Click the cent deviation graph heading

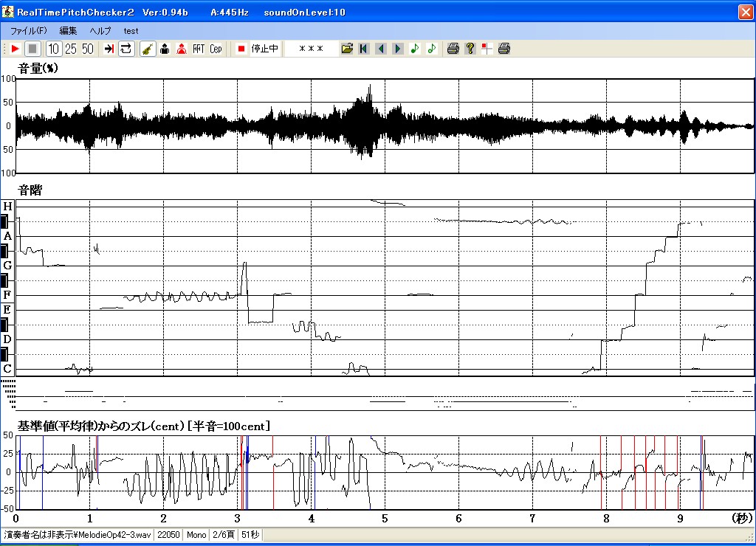(x=143, y=426)
